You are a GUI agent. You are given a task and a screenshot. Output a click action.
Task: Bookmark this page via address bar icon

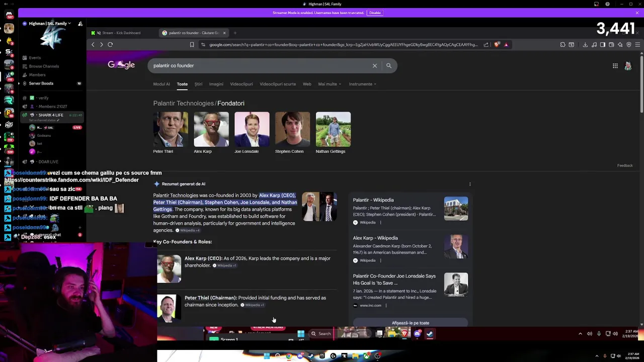coord(192,44)
